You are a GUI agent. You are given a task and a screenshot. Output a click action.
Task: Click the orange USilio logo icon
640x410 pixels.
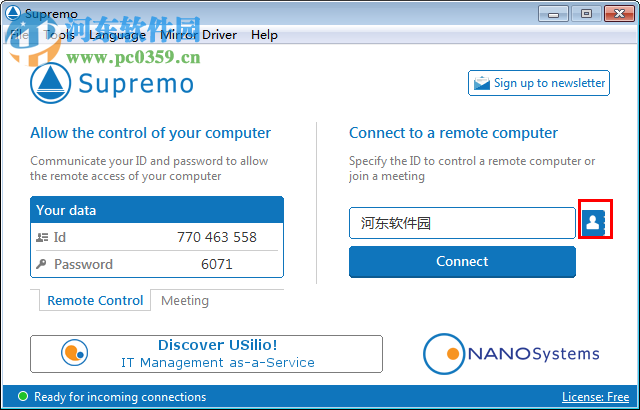coord(75,353)
